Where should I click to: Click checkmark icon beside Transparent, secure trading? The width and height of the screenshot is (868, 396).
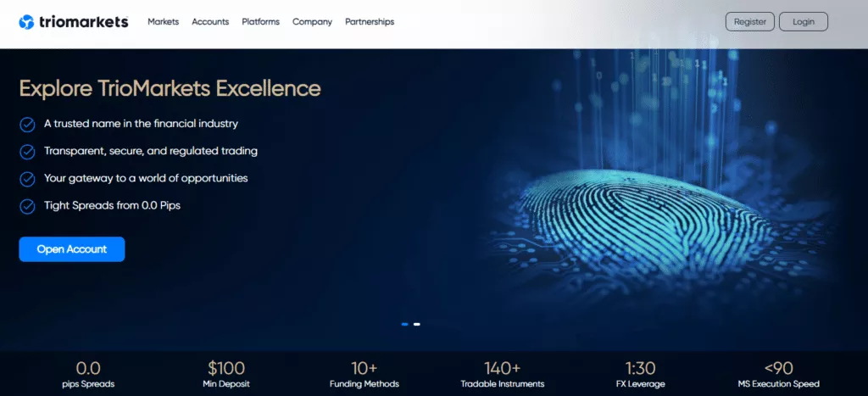[x=27, y=152]
